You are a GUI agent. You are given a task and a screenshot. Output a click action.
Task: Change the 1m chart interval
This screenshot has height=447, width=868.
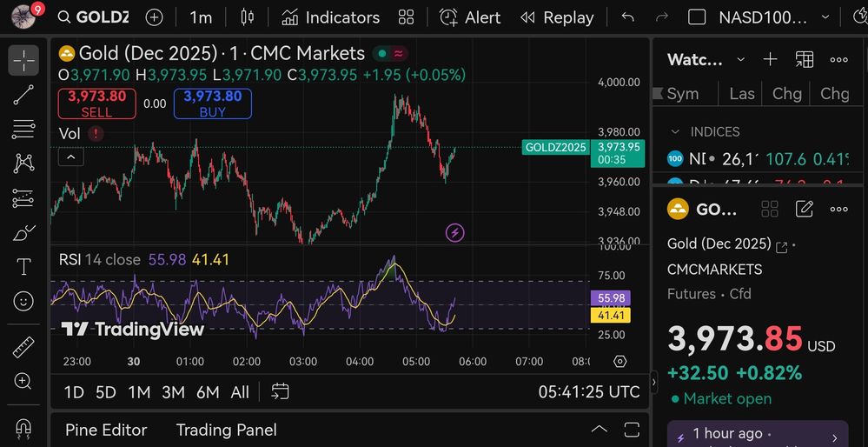[201, 17]
